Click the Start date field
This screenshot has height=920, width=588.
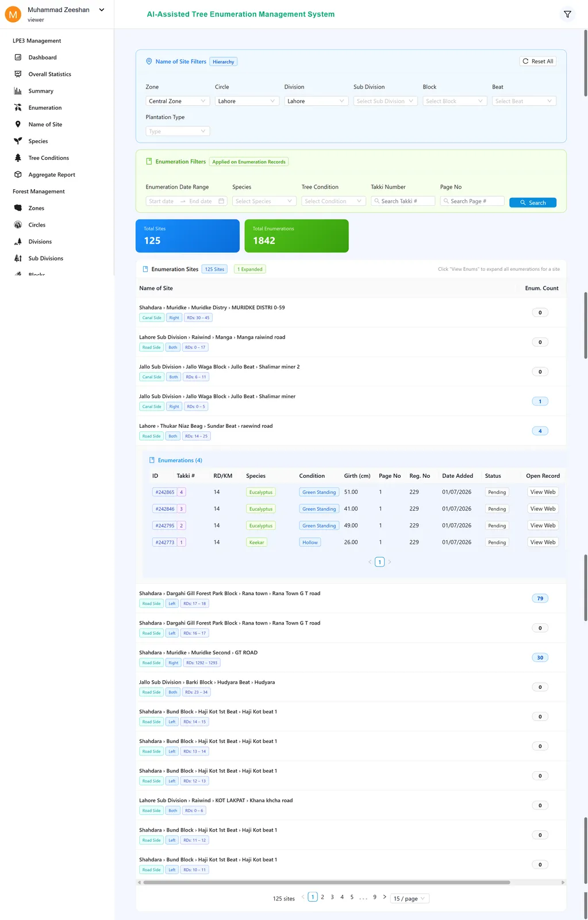coord(162,201)
